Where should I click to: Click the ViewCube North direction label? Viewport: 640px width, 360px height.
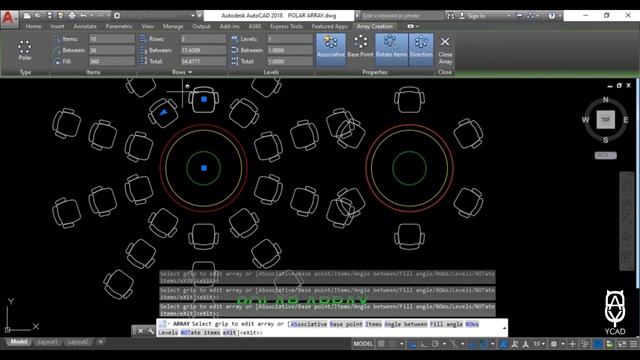pyautogui.click(x=605, y=99)
